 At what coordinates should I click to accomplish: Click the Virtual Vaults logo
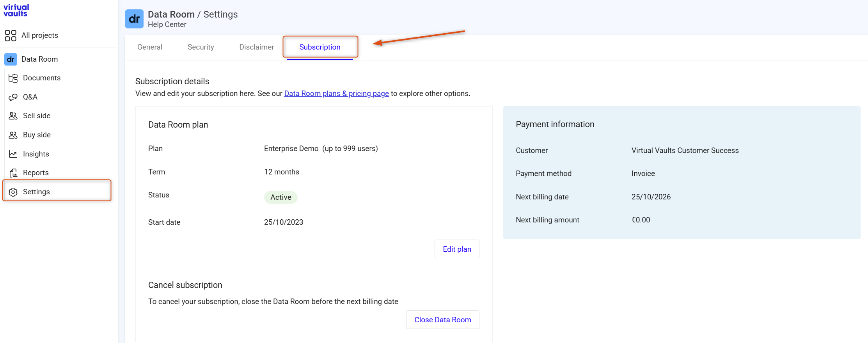tap(16, 11)
